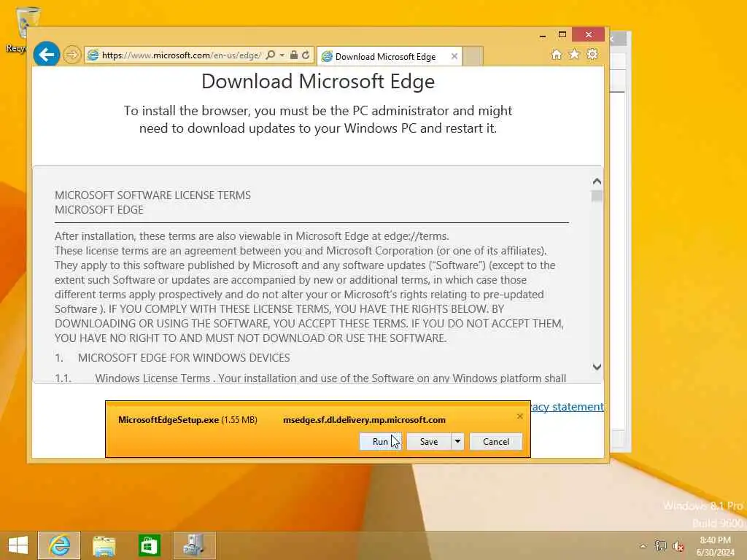747x560 pixels.
Task: Expand the Save options dropdown arrow
Action: pyautogui.click(x=457, y=441)
